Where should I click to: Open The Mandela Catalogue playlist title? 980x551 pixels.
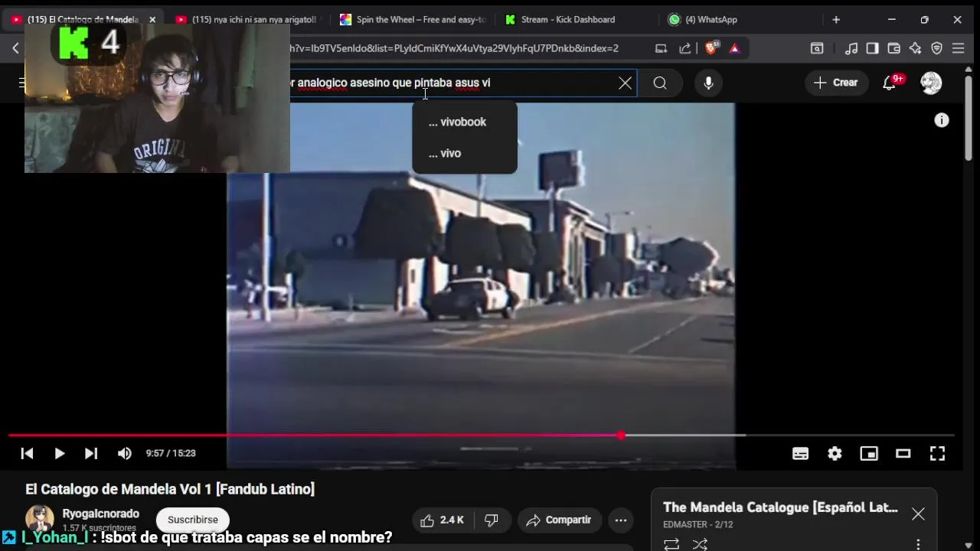[x=780, y=507]
